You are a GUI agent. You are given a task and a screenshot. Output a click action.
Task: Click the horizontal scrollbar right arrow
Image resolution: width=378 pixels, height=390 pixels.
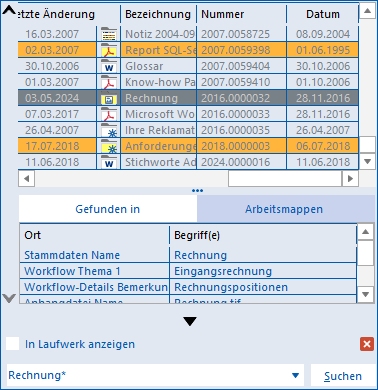(350, 179)
